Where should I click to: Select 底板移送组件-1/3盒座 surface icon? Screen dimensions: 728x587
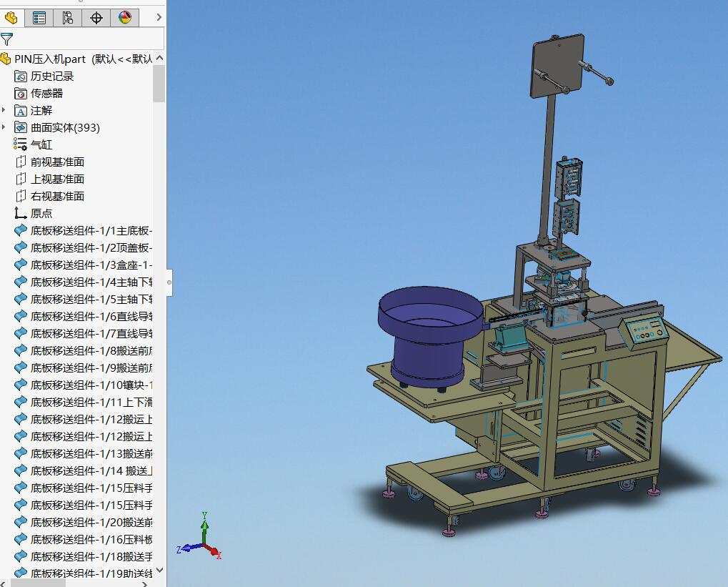(x=21, y=265)
